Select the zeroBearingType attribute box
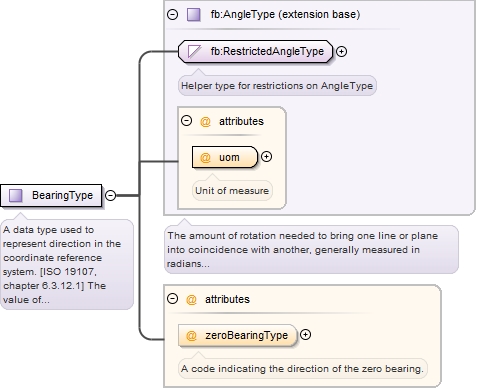This screenshot has height=389, width=477. [x=237, y=335]
